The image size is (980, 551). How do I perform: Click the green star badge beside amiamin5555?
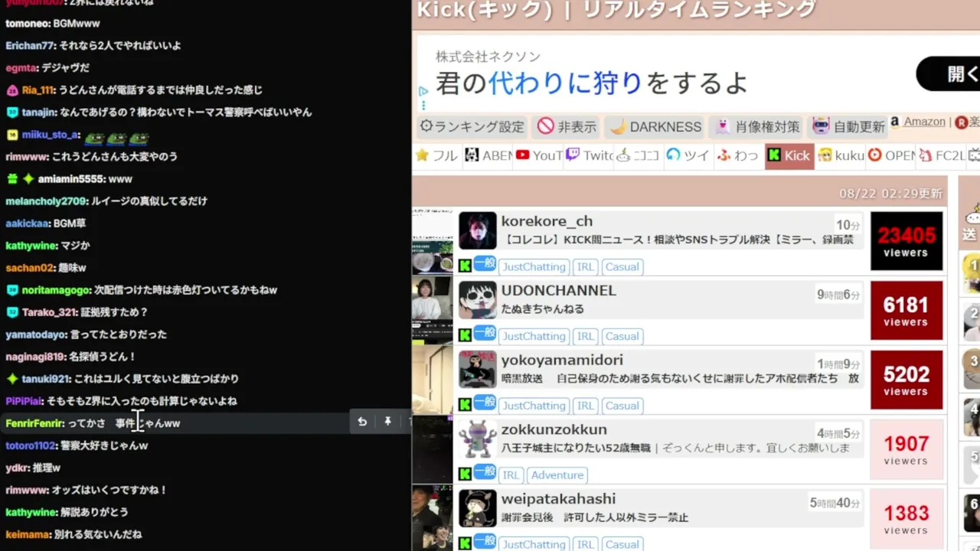pos(28,179)
